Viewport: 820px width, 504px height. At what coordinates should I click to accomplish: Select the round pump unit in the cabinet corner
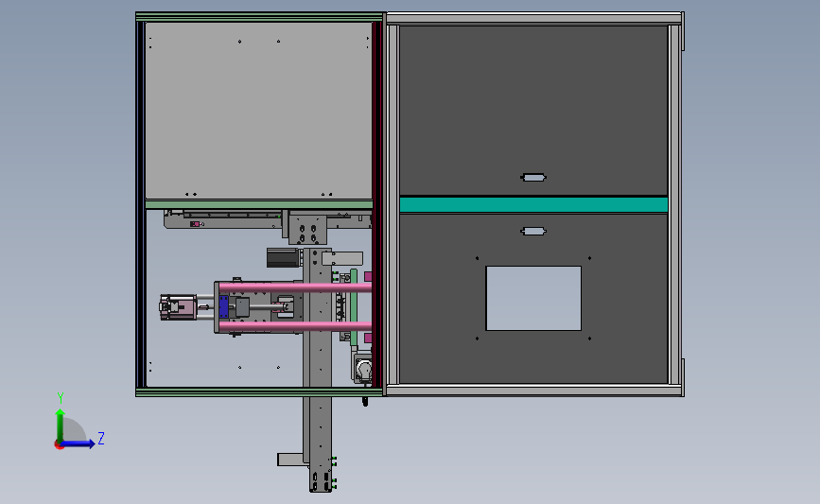pos(362,369)
